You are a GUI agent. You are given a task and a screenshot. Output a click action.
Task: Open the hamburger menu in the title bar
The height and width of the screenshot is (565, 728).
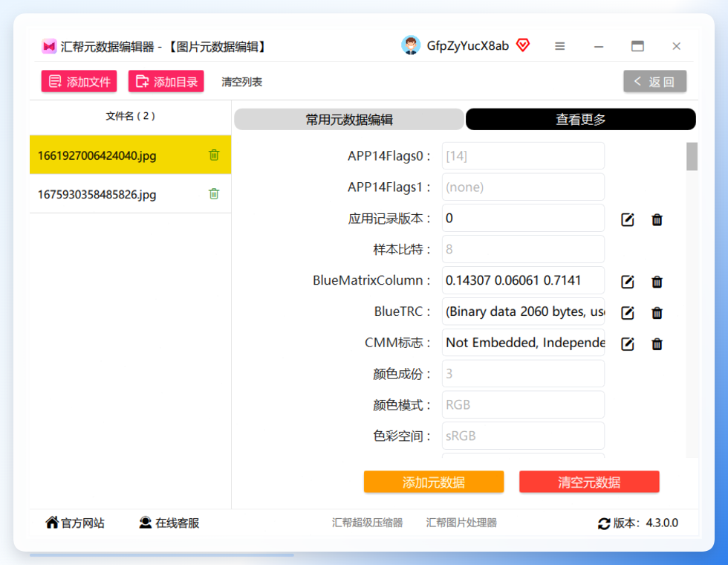pyautogui.click(x=560, y=46)
